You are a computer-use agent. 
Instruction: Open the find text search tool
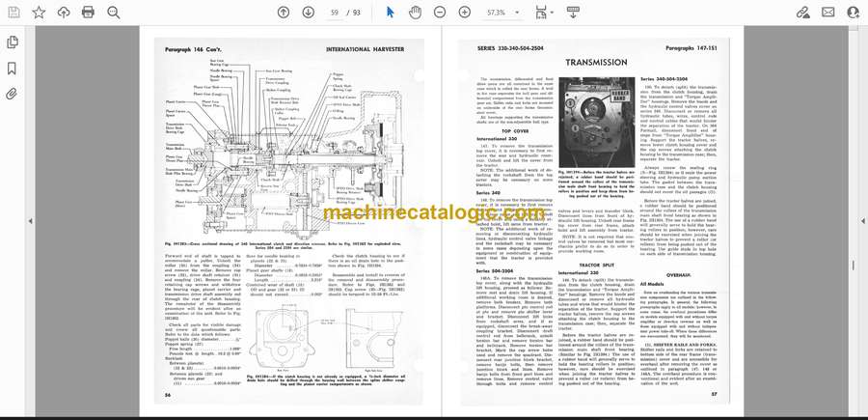tap(114, 13)
